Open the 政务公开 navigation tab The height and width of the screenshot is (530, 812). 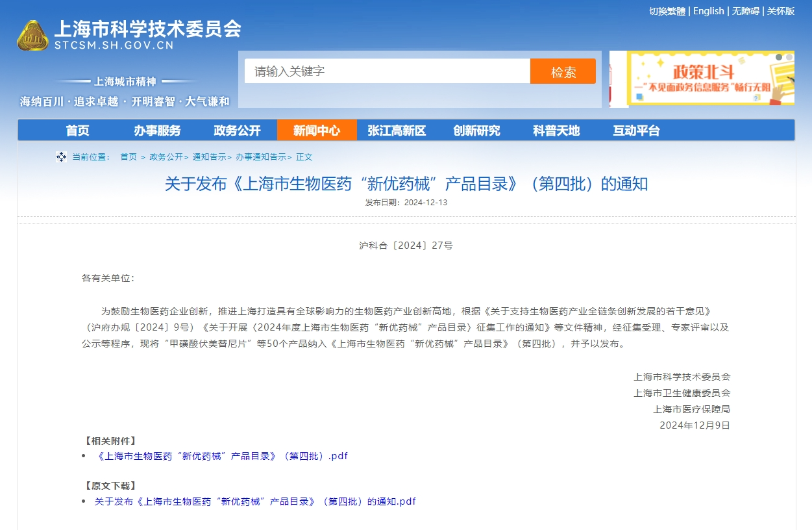237,131
